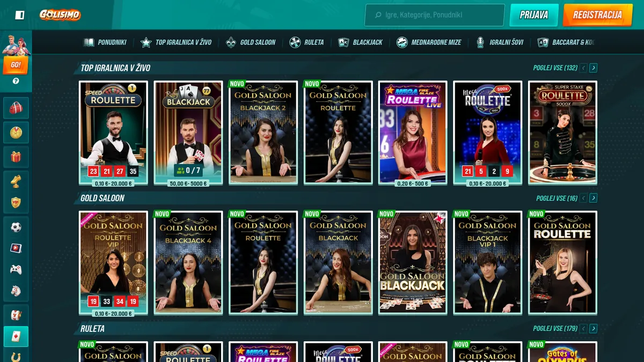Image resolution: width=644 pixels, height=362 pixels.
Task: Click the Prijava login button
Action: click(534, 15)
